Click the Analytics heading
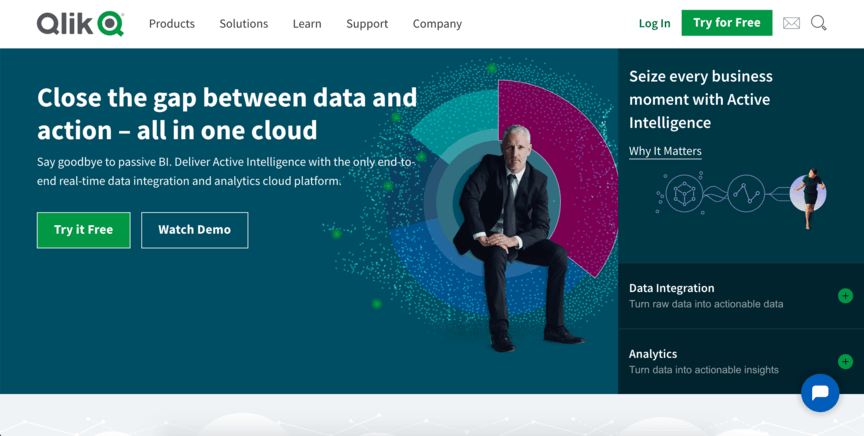This screenshot has width=864, height=436. tap(653, 354)
